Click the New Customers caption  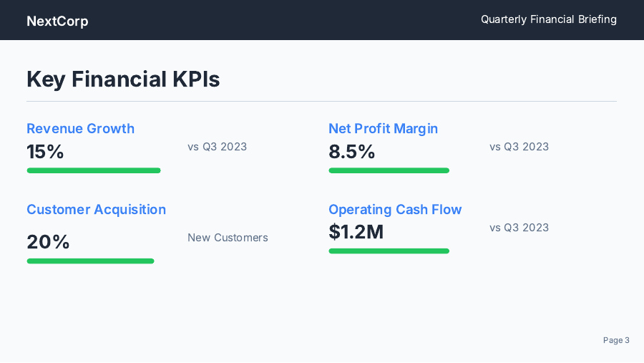[x=228, y=238]
